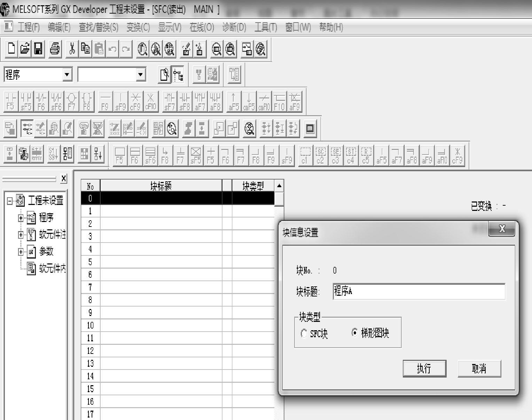
Task: Click the block list scroll-up arrow
Action: (279, 185)
